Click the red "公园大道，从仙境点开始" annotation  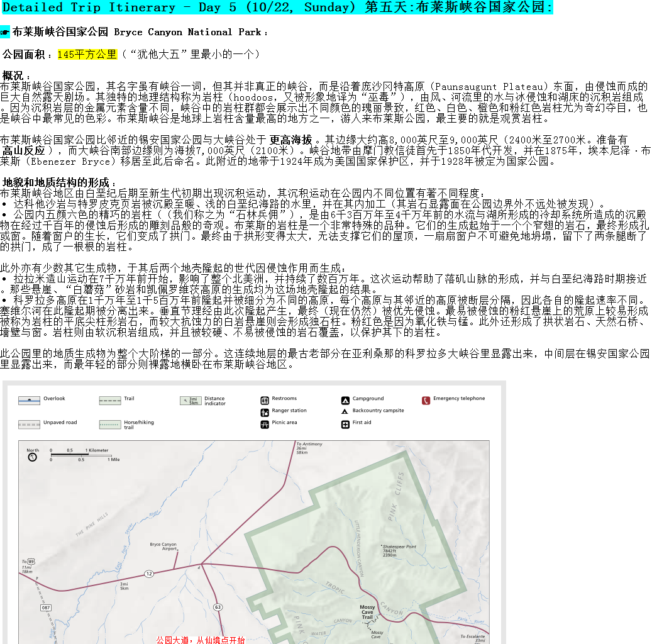coord(201,640)
